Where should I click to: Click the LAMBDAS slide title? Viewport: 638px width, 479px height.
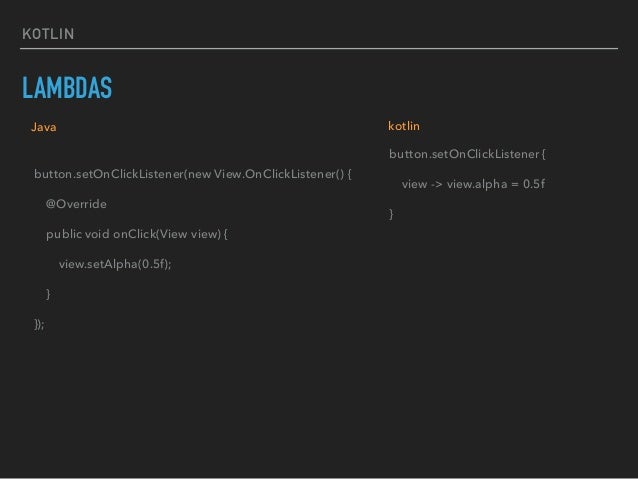click(67, 87)
